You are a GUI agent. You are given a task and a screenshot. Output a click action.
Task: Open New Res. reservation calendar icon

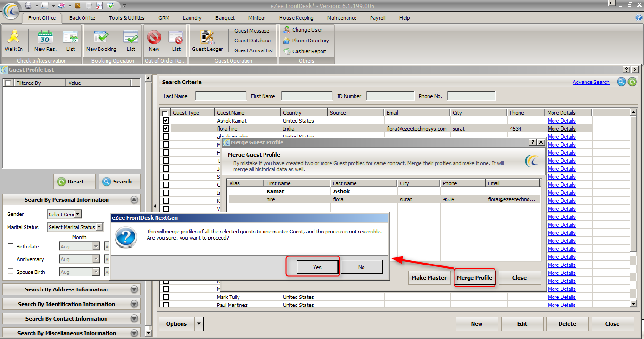point(45,37)
